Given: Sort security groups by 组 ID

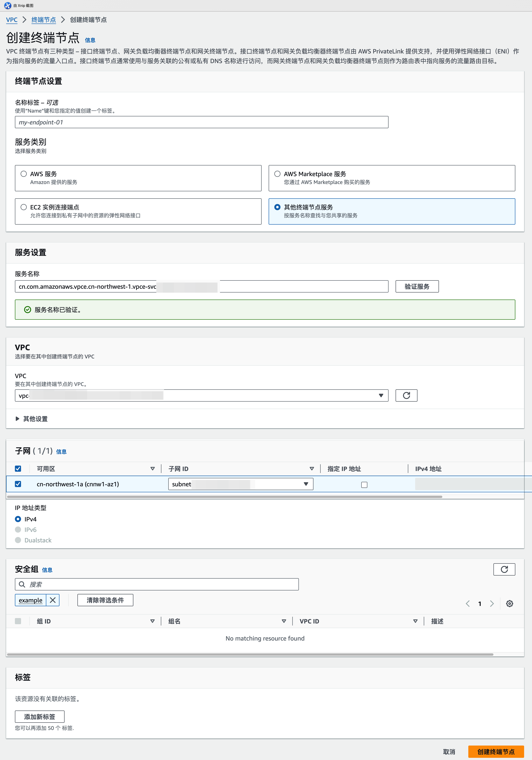Looking at the screenshot, I should click(152, 621).
